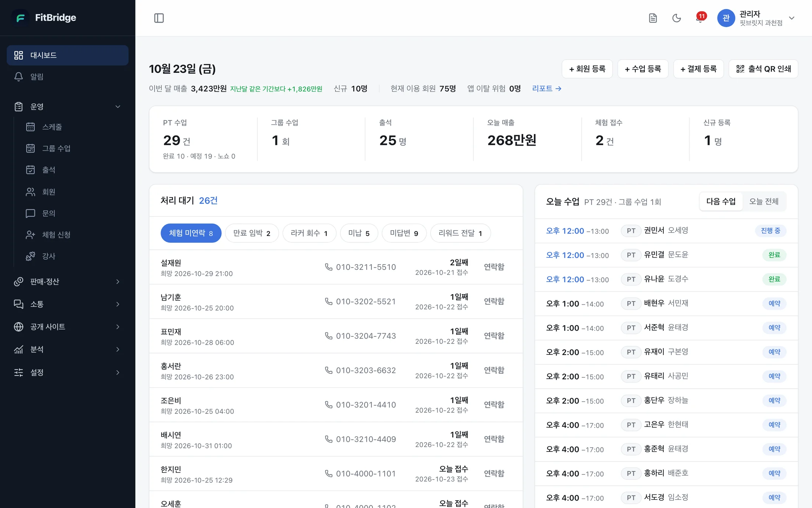Switch to dark mode moon icon
812x508 pixels.
676,18
